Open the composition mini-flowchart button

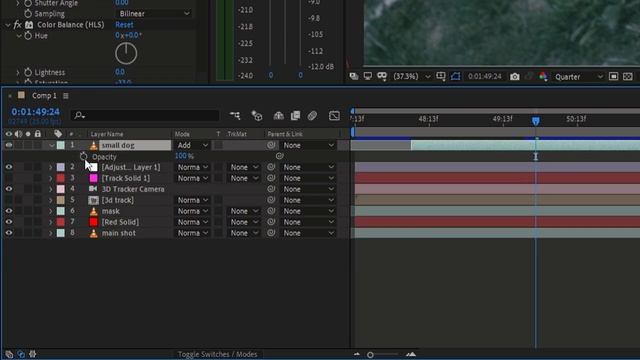click(x=235, y=116)
